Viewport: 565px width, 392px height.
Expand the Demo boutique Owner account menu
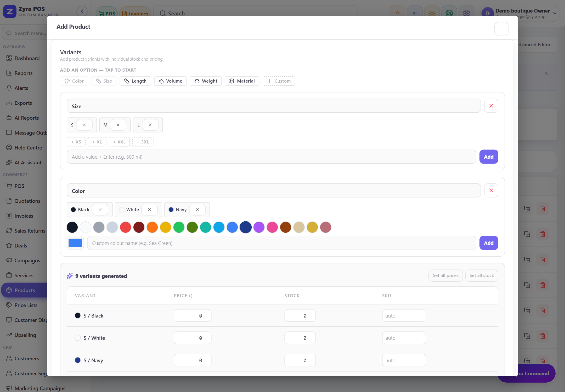tap(520, 13)
